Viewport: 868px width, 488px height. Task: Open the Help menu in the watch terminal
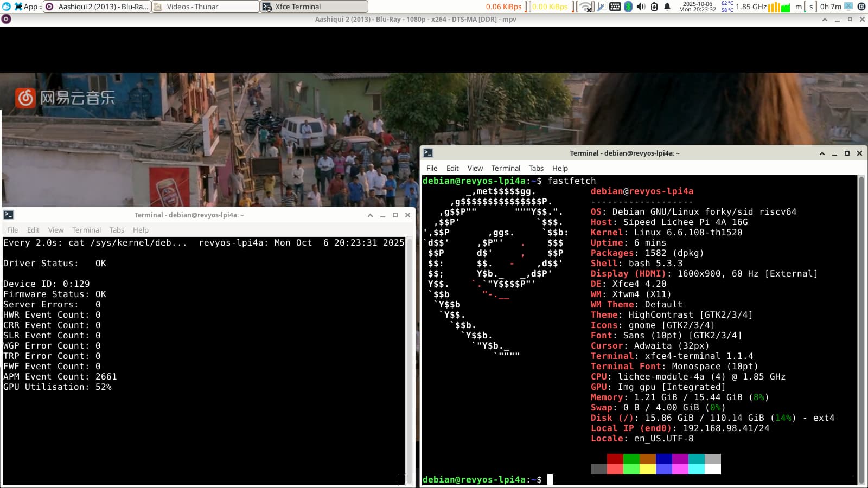click(x=141, y=230)
